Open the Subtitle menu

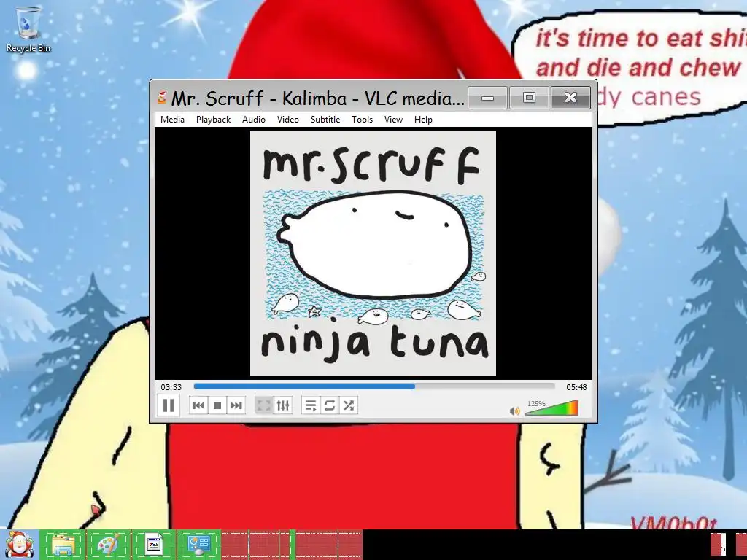pyautogui.click(x=325, y=120)
